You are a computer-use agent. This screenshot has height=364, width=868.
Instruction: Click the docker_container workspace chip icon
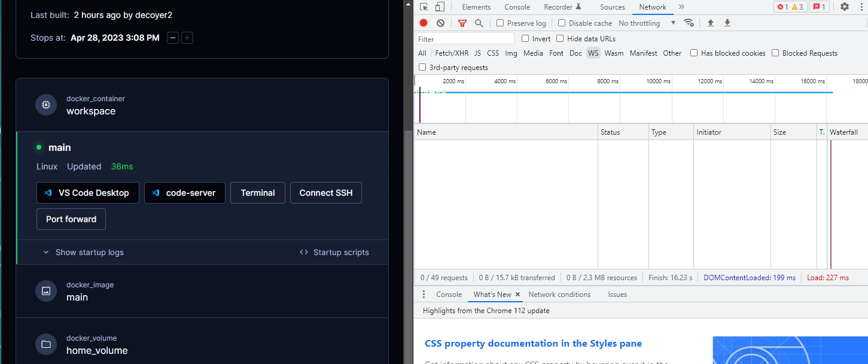point(45,105)
